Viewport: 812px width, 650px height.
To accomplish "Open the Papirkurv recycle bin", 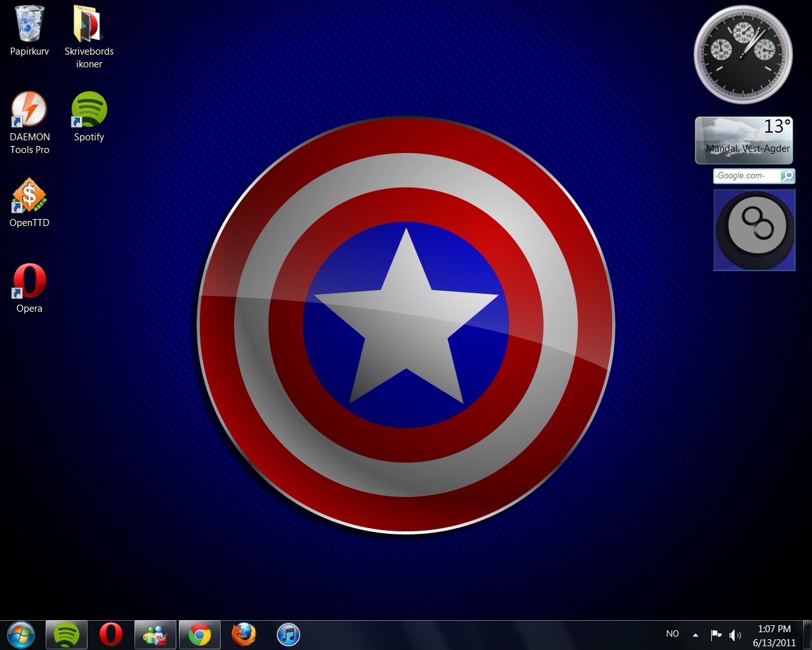I will [x=29, y=30].
